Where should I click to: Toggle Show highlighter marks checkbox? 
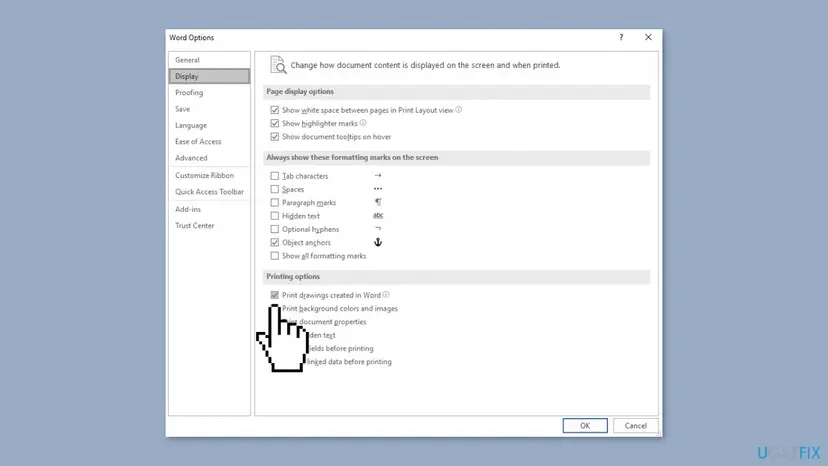(275, 123)
